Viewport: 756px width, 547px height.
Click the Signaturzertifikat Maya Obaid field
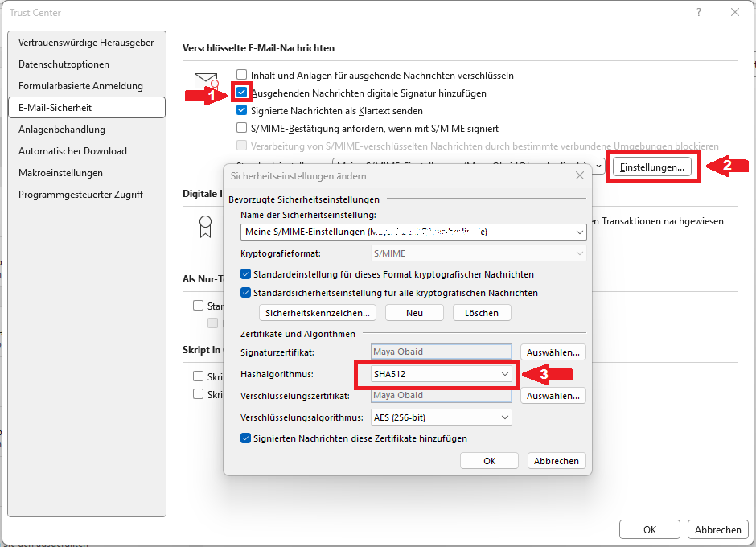click(442, 352)
